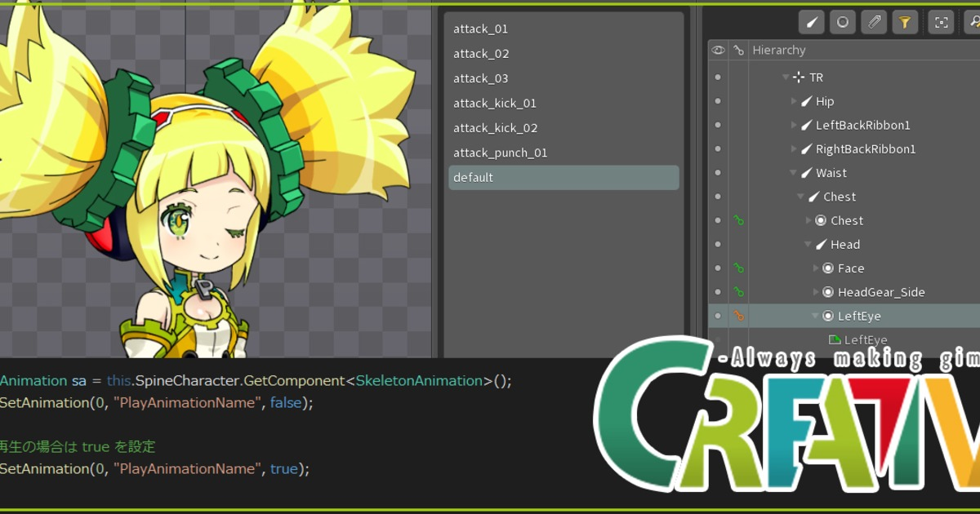The width and height of the screenshot is (980, 514).
Task: Click SkeletonAnimation text in the code
Action: click(419, 381)
